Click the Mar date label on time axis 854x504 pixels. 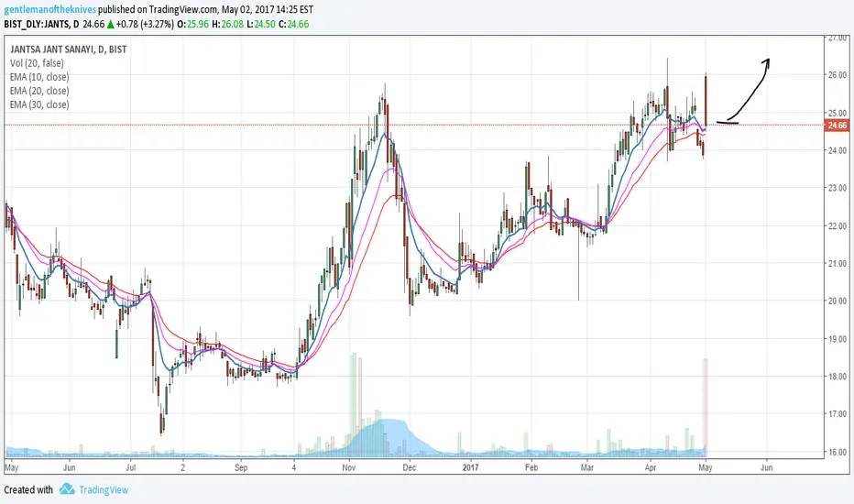coord(587,467)
